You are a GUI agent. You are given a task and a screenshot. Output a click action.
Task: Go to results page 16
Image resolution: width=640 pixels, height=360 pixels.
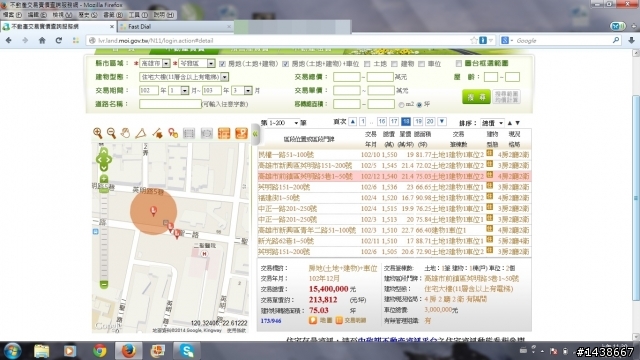click(382, 122)
